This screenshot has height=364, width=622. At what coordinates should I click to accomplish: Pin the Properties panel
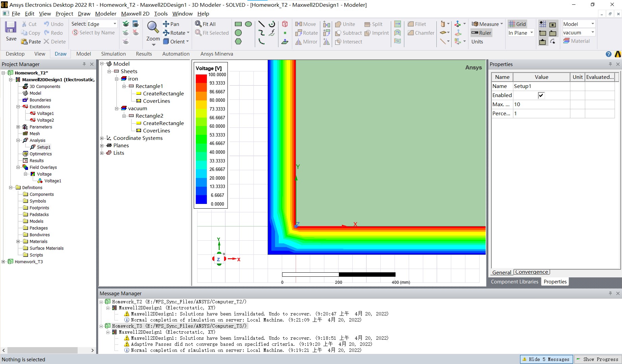(610, 64)
